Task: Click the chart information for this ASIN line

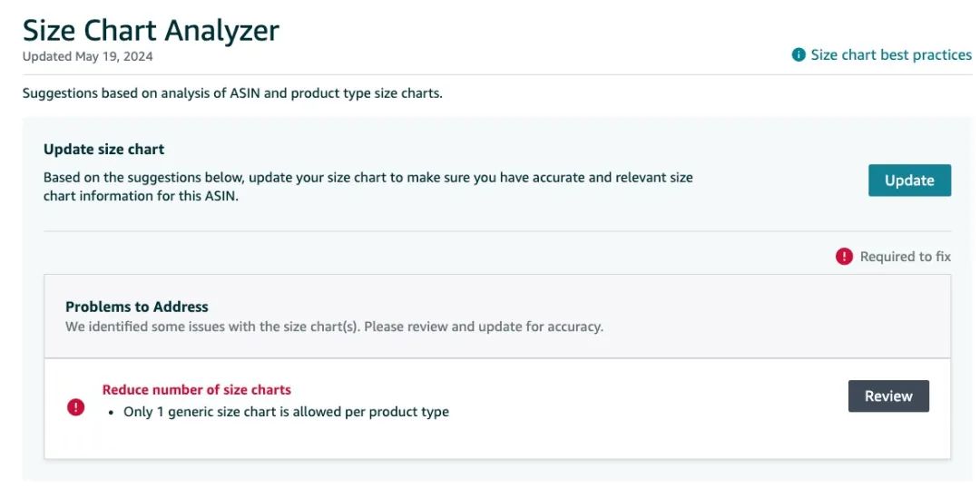Action: click(x=141, y=196)
